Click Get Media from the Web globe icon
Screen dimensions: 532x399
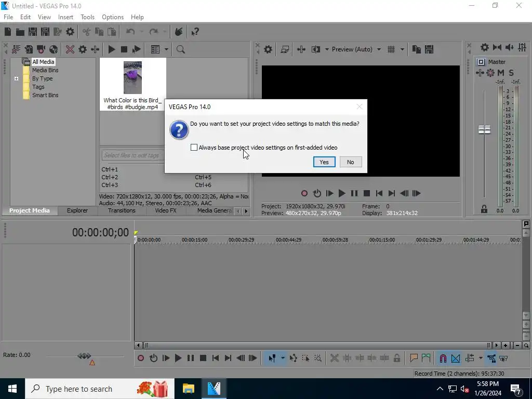tap(54, 49)
